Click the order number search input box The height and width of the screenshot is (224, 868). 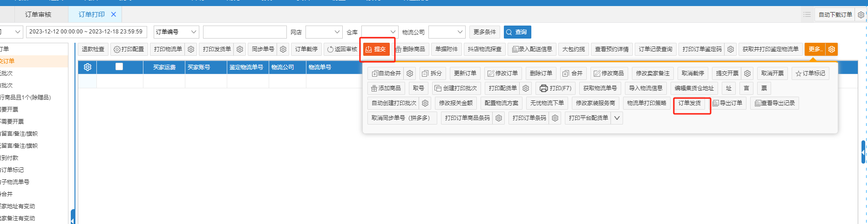pos(245,32)
